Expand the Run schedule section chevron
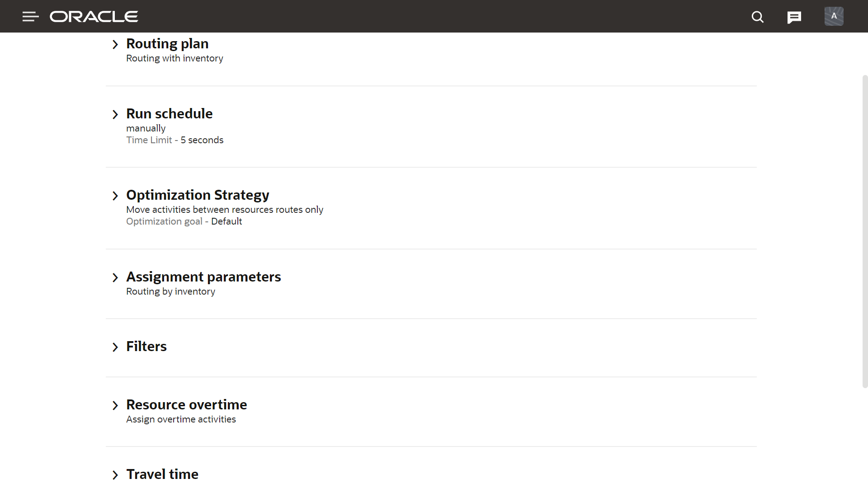The image size is (868, 488). 115,114
